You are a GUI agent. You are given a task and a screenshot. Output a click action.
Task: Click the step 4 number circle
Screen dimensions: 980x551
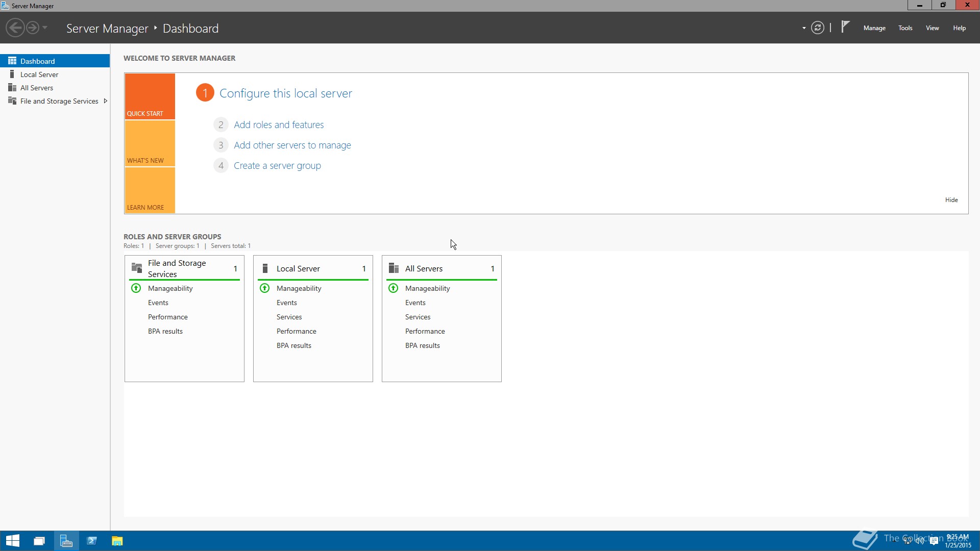coord(220,165)
